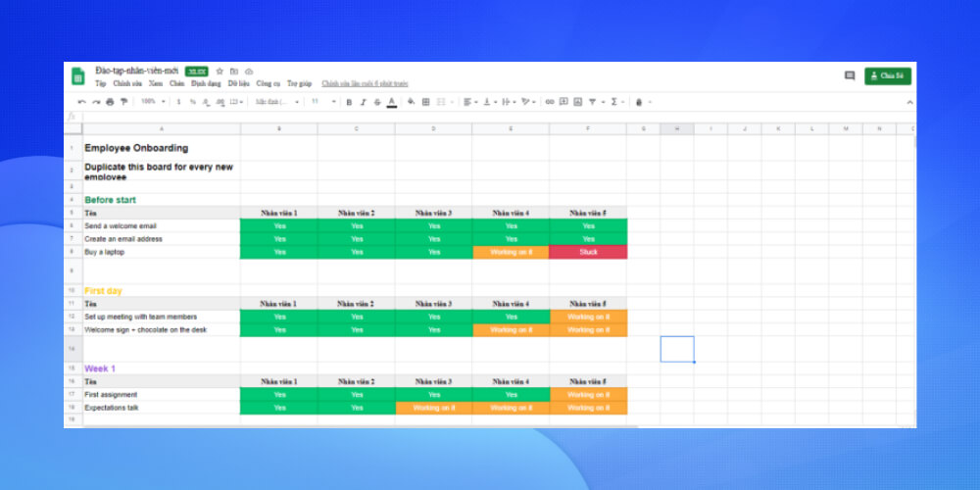
Task: Click the undo arrow icon
Action: tap(82, 102)
